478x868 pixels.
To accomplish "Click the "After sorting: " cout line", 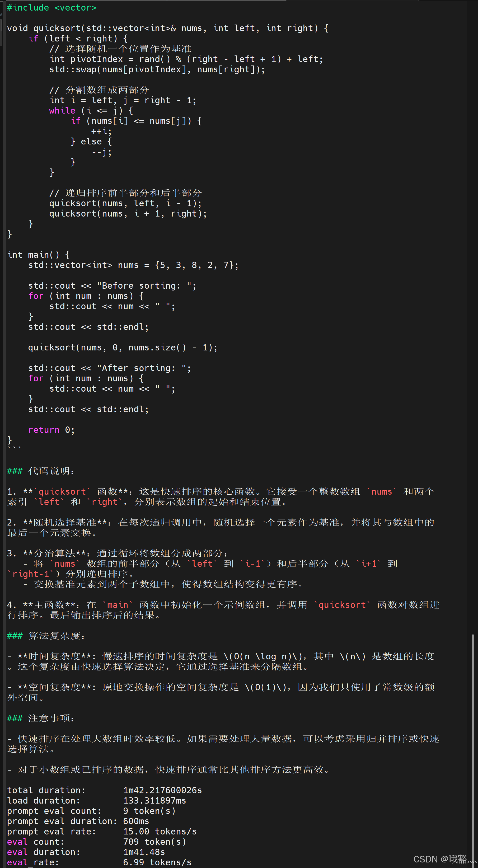I will tap(110, 368).
